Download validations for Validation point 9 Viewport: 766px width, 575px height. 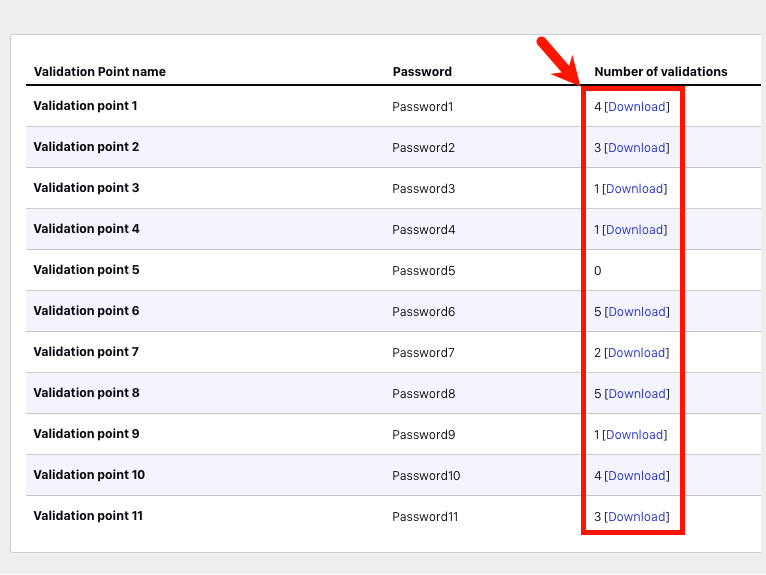point(635,435)
